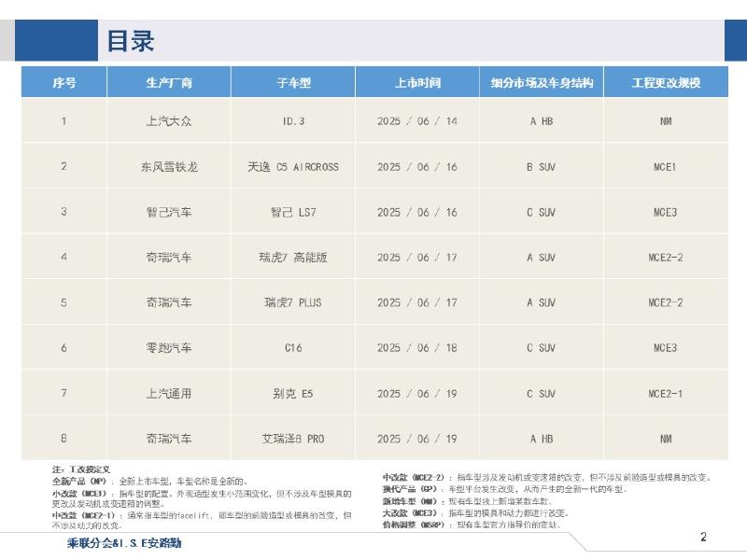Click the 东风雪铁龙 manufacturer cell
This screenshot has height=560, width=747.
169,167
